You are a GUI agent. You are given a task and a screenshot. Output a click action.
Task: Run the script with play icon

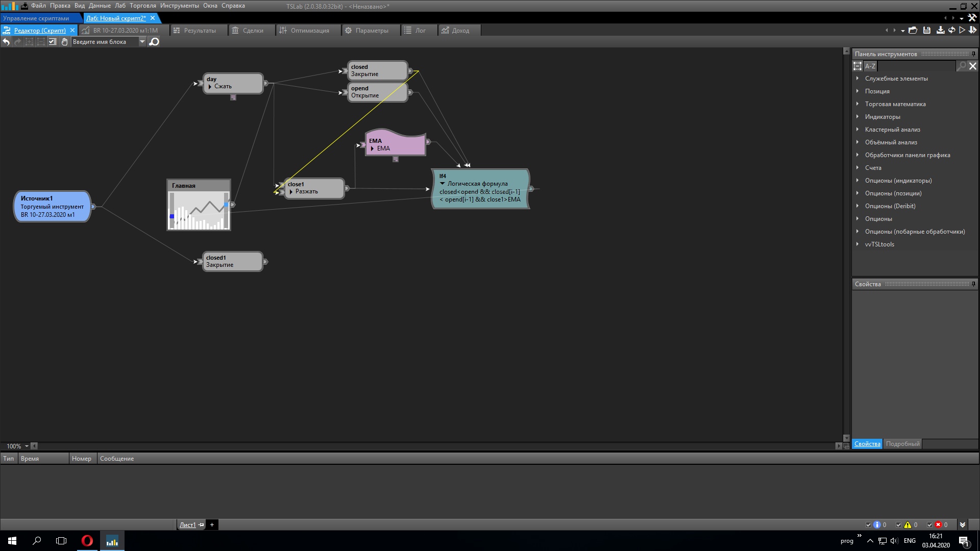coord(962,31)
